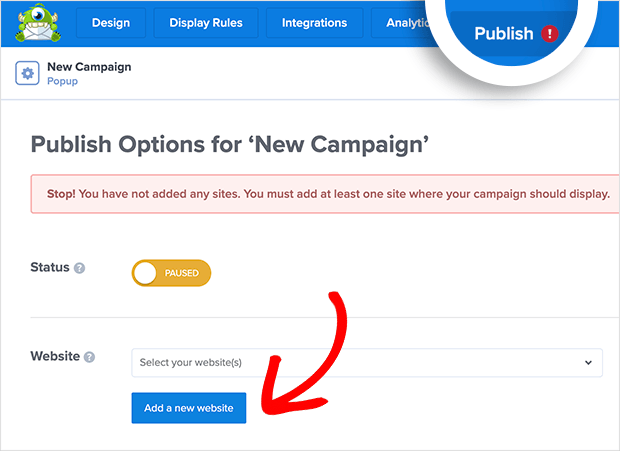Click the New Campaign title
Viewport: 620px width, 451px height.
(x=89, y=67)
